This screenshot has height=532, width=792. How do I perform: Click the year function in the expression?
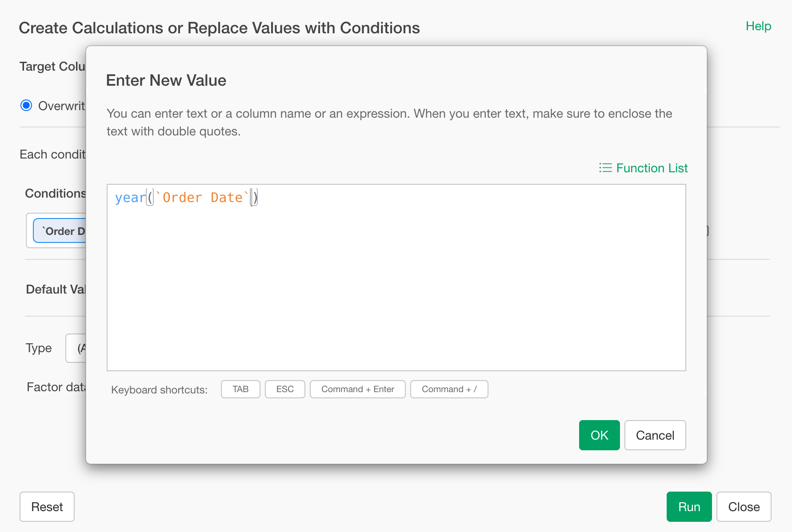click(x=130, y=198)
